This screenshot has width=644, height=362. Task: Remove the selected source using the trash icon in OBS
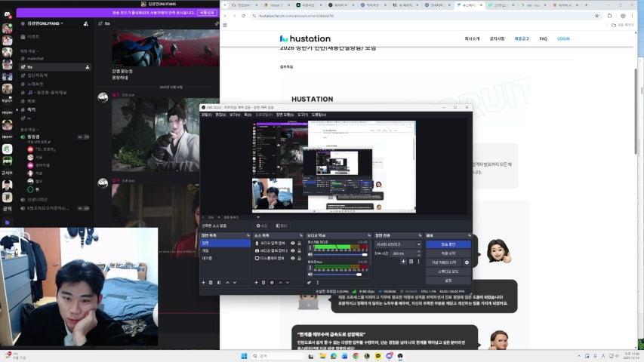click(x=263, y=282)
